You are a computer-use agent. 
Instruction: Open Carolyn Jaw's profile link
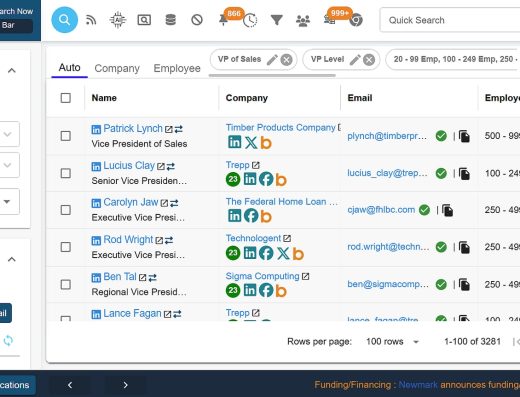pos(131,202)
